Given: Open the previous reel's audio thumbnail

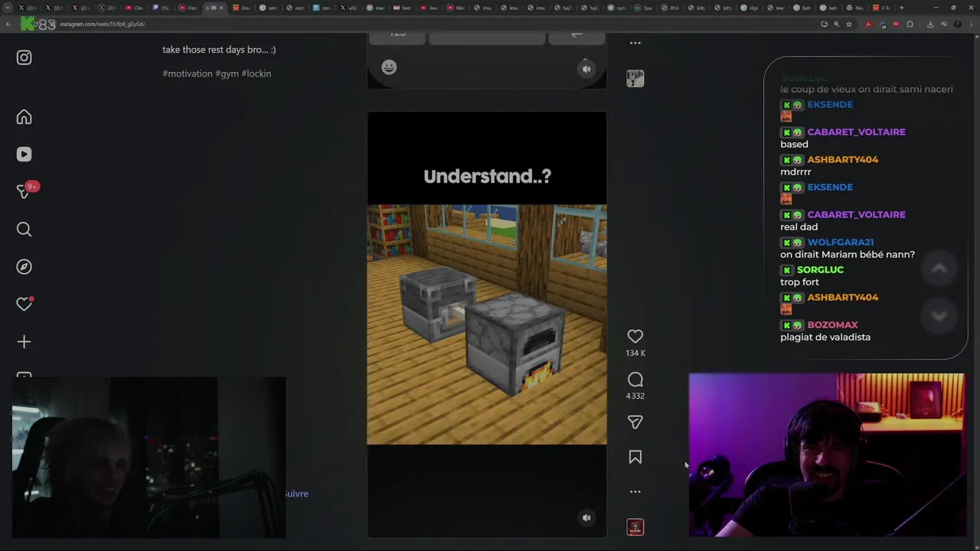Looking at the screenshot, I should coord(635,78).
